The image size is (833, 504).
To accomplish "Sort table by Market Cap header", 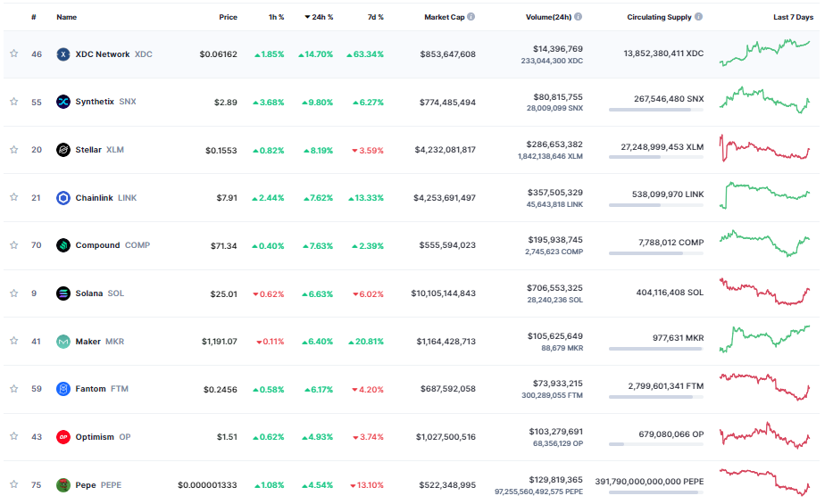I will 444,17.
